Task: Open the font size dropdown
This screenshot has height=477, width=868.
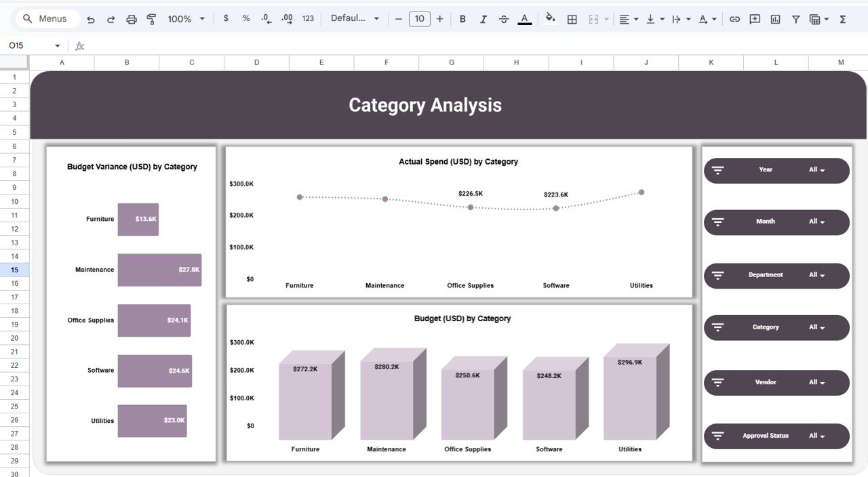Action: [419, 18]
